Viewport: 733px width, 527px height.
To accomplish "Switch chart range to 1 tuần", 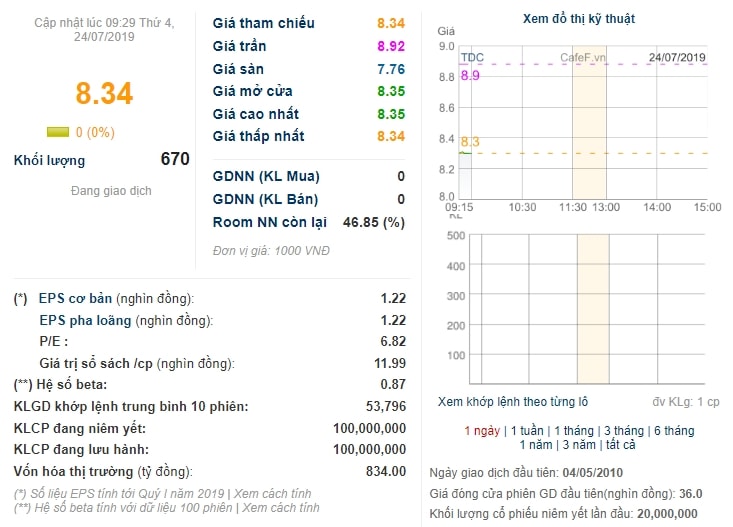I will (527, 430).
